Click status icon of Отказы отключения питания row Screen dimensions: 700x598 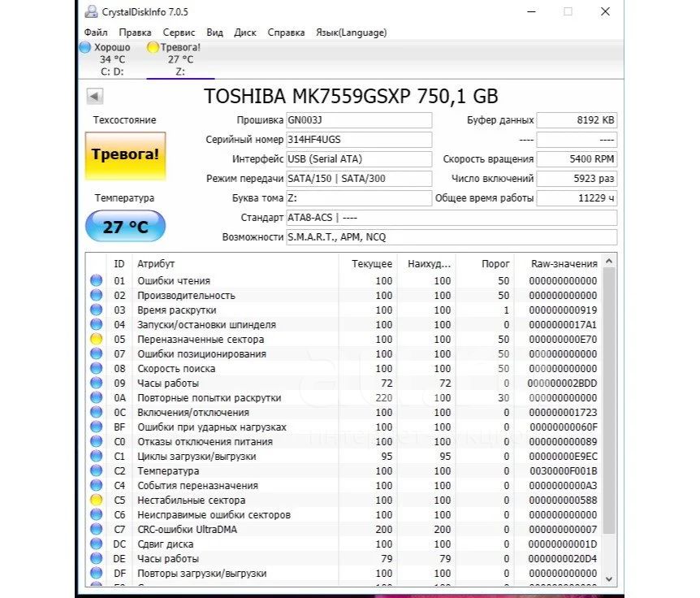97,441
